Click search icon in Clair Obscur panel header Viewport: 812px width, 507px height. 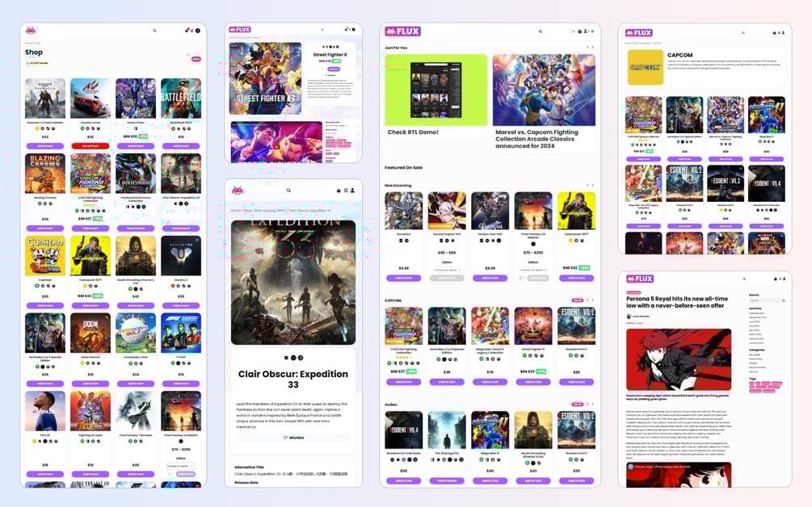pos(288,191)
